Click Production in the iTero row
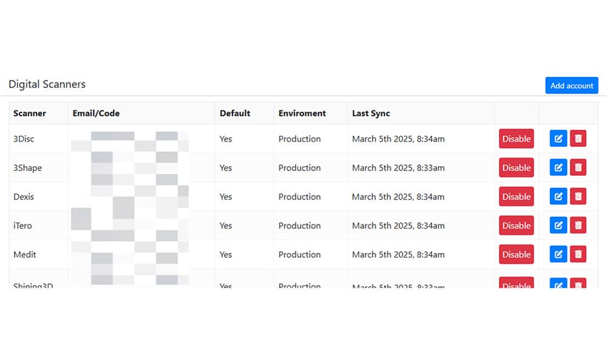The image size is (607, 364). click(x=300, y=226)
